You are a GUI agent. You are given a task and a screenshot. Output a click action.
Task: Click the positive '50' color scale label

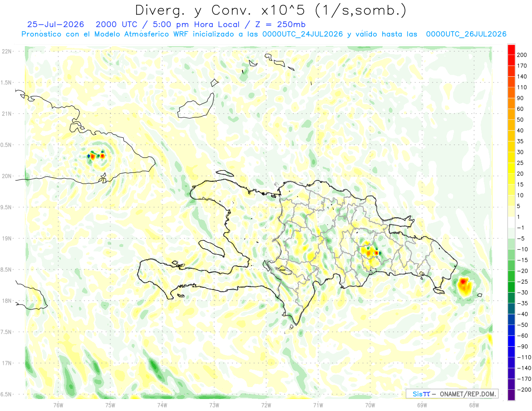(x=520, y=120)
